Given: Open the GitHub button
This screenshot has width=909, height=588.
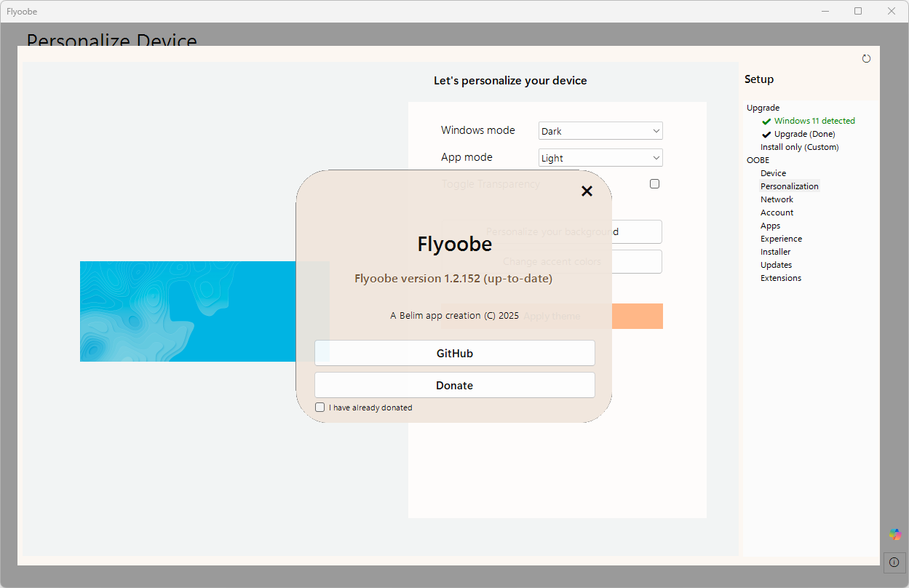Looking at the screenshot, I should tap(455, 353).
